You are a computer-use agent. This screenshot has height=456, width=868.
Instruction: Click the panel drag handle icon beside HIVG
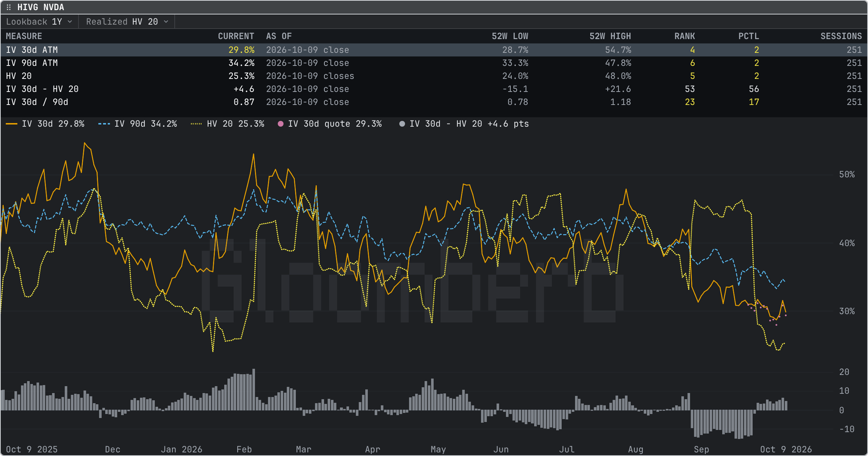pyautogui.click(x=9, y=7)
